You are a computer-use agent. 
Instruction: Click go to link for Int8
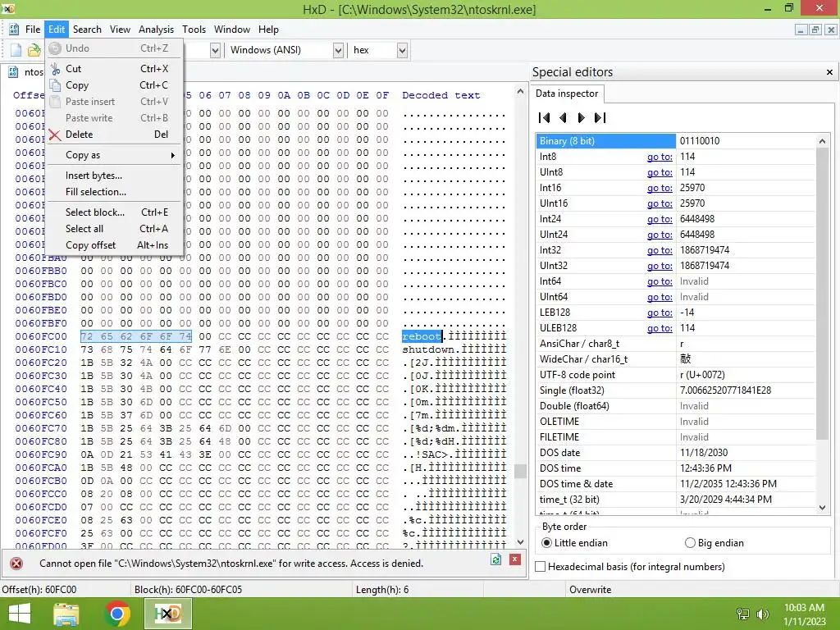click(660, 157)
